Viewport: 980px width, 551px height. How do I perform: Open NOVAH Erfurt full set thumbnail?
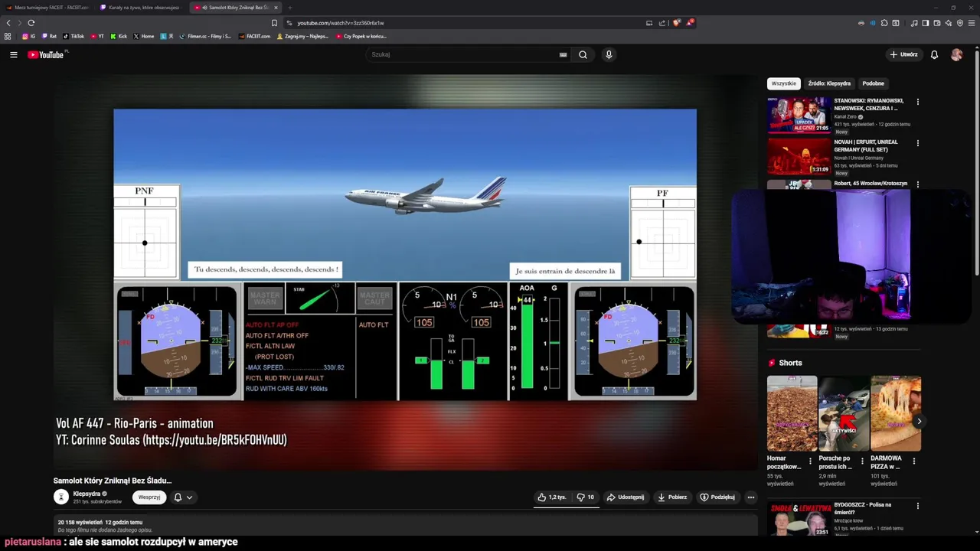pyautogui.click(x=799, y=156)
